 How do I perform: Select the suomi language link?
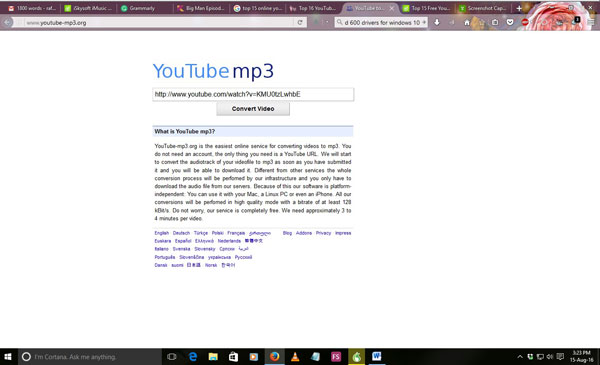(177, 265)
